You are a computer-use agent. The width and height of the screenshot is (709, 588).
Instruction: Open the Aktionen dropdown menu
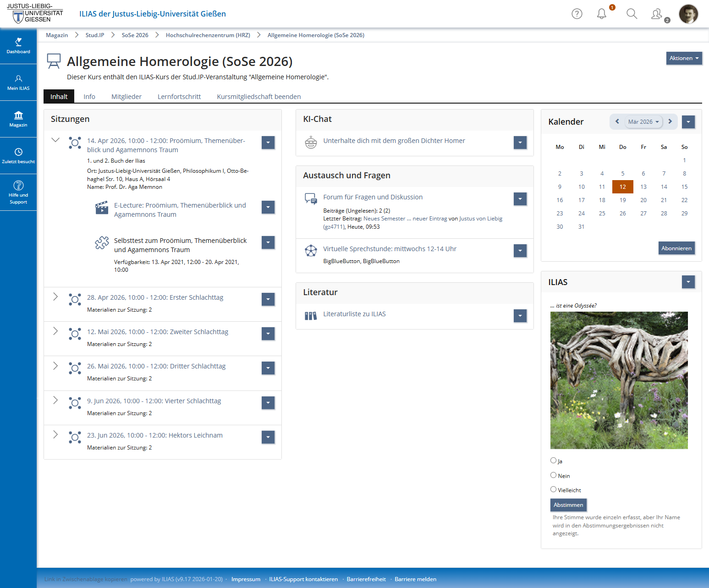[x=684, y=58]
